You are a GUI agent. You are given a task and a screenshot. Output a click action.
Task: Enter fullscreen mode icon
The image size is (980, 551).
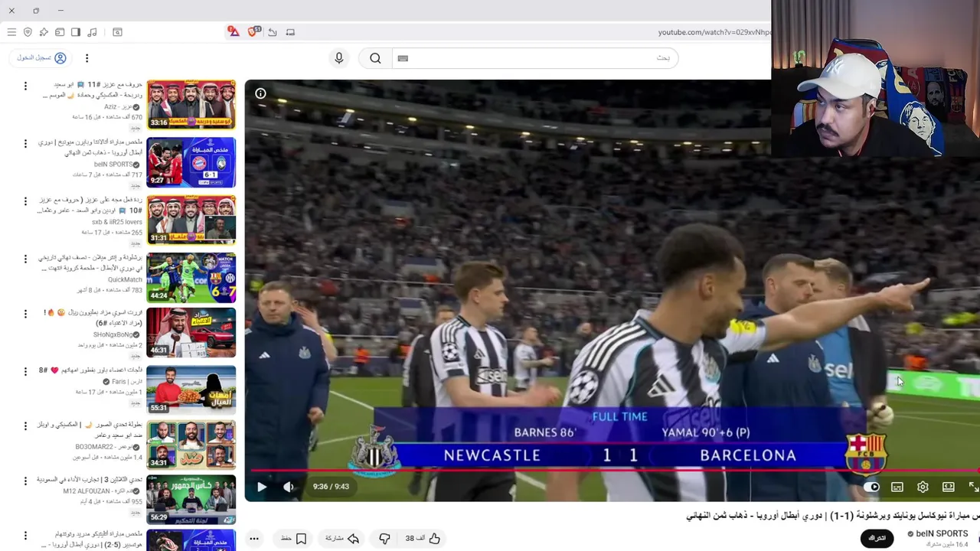(x=973, y=487)
